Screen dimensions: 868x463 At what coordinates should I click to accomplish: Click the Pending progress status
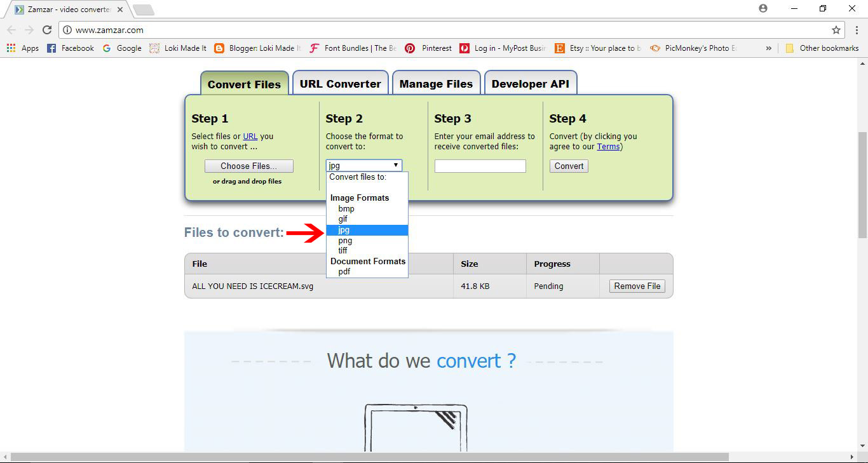point(548,286)
